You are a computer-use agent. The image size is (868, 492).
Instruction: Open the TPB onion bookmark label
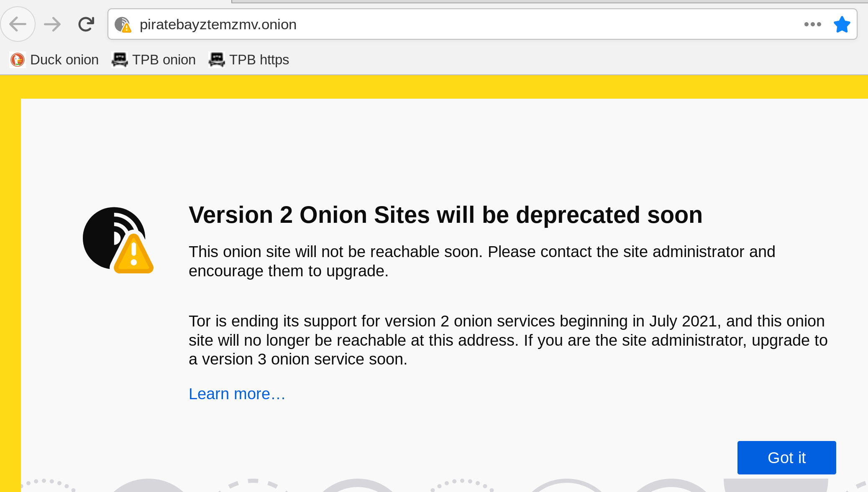tap(164, 60)
